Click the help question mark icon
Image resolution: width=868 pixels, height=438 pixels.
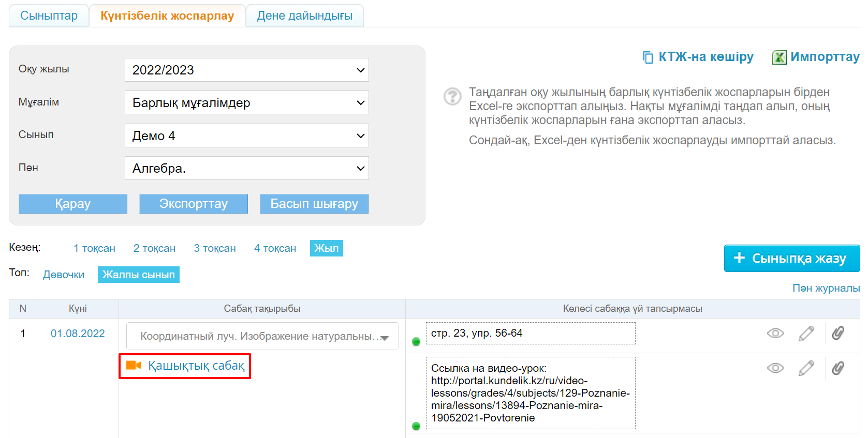tap(452, 96)
